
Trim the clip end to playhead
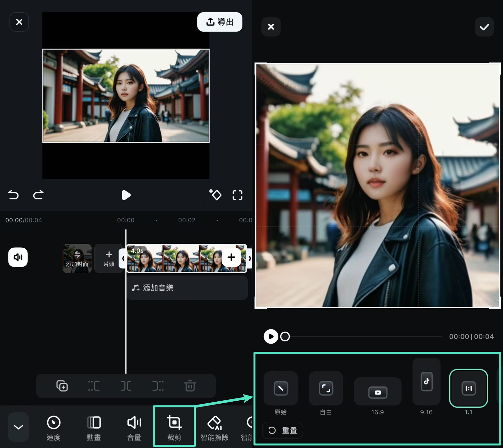point(158,386)
